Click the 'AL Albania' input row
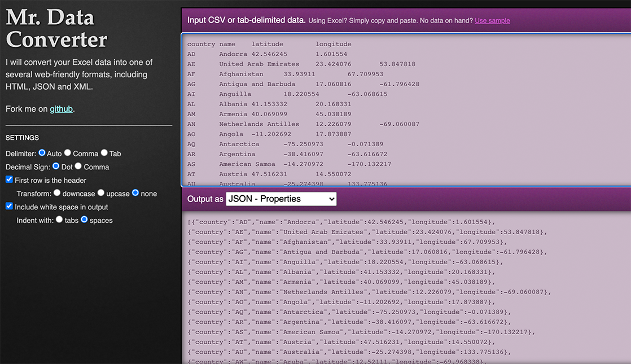Image resolution: width=631 pixels, height=364 pixels. click(269, 104)
